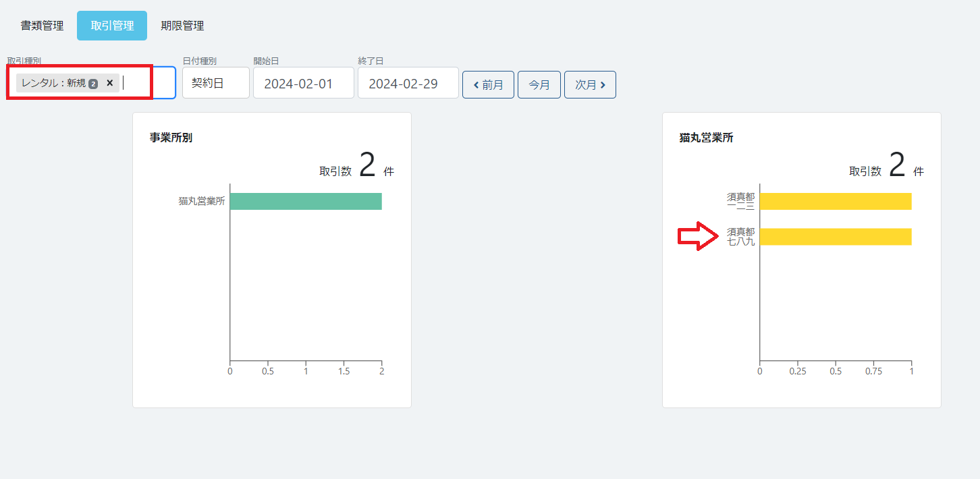Image resolution: width=980 pixels, height=479 pixels.
Task: Click the 開始日 date field
Action: tap(303, 84)
